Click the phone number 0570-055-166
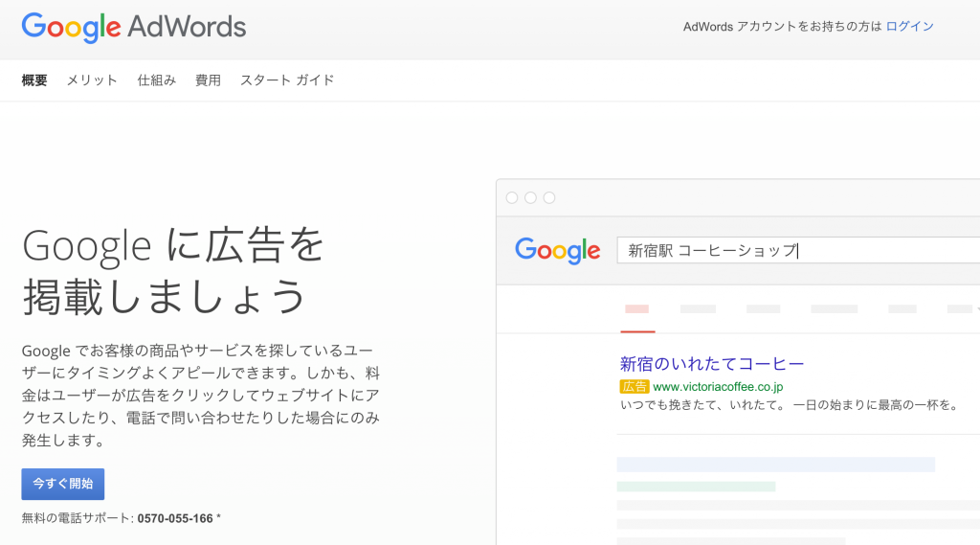The height and width of the screenshot is (545, 980). tap(175, 518)
